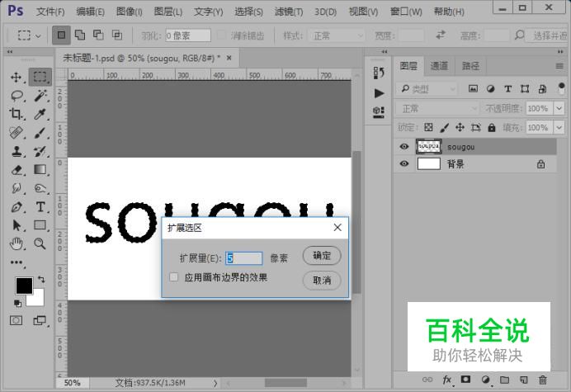Toggle visibility of 背景 layer
This screenshot has width=571, height=392.
403,164
